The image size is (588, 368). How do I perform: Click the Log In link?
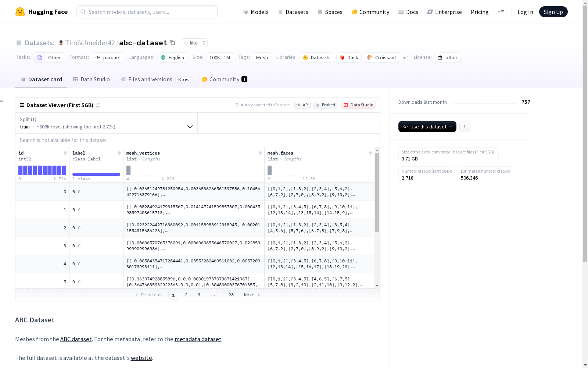525,12
